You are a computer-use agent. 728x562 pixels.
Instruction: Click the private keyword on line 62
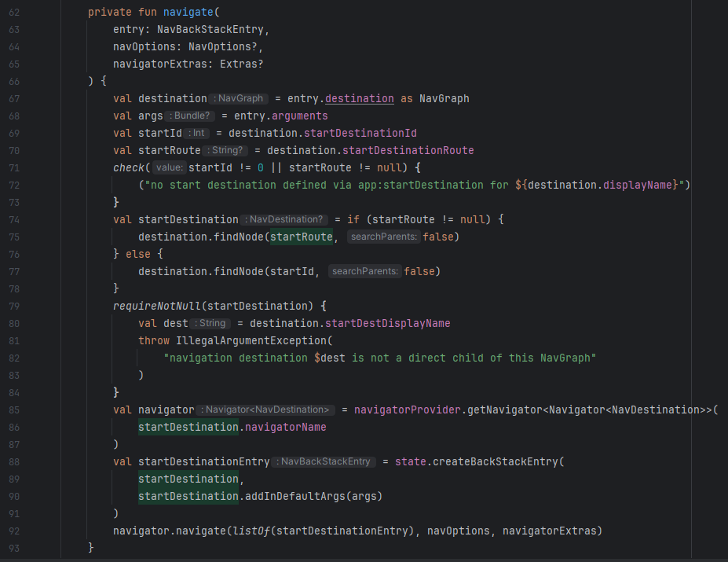tap(110, 12)
